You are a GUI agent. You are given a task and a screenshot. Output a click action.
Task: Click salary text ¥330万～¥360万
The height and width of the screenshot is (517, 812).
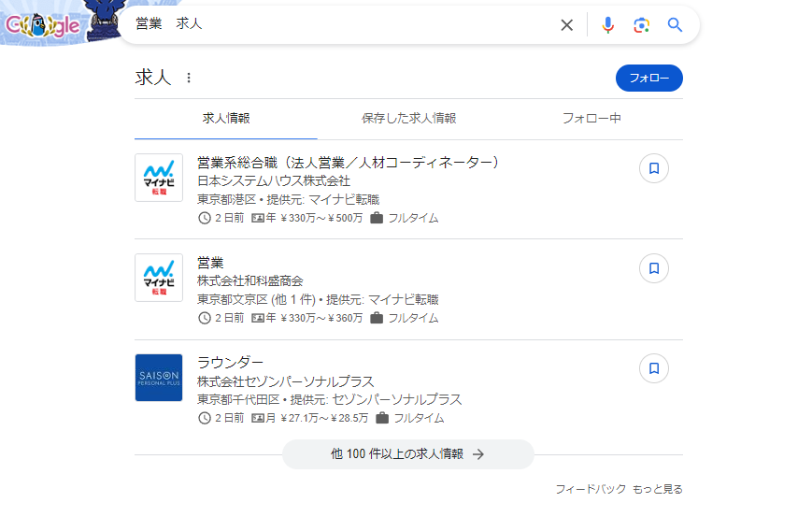(321, 318)
